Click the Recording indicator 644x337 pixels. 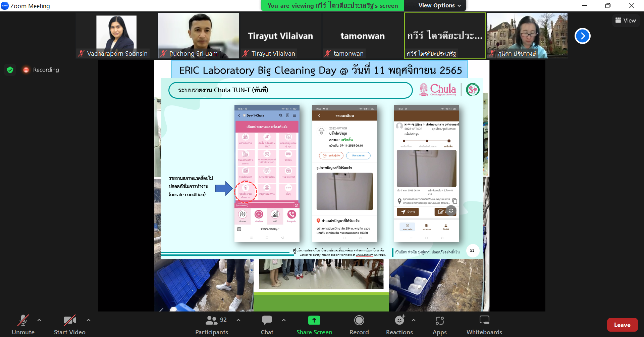pos(41,70)
